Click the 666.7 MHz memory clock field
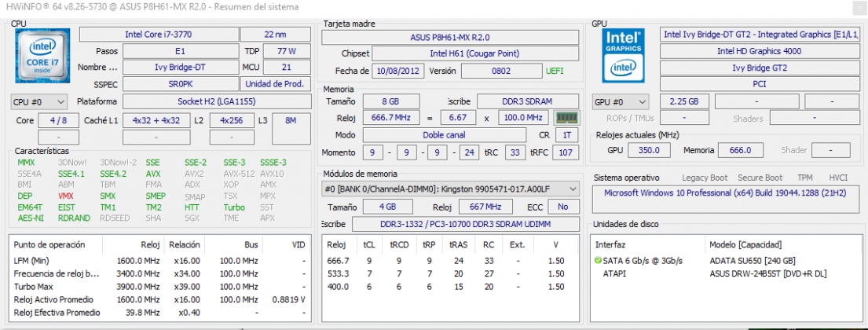This screenshot has width=868, height=330. click(x=391, y=118)
